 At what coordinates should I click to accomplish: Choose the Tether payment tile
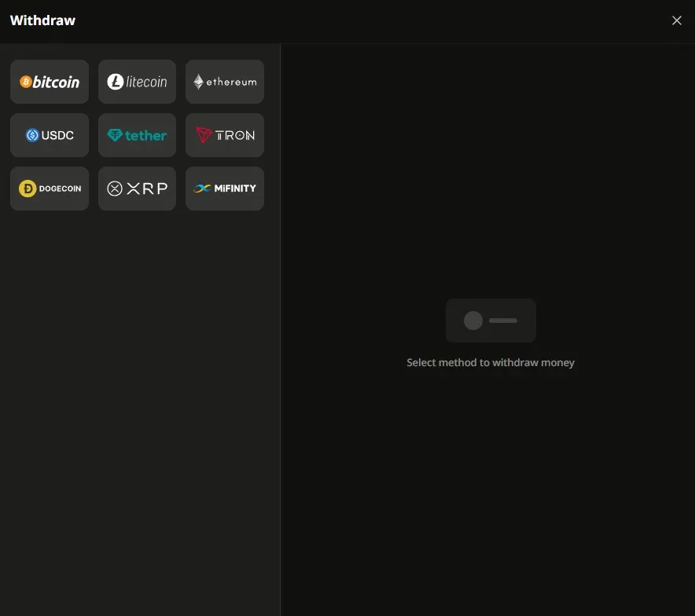click(137, 135)
